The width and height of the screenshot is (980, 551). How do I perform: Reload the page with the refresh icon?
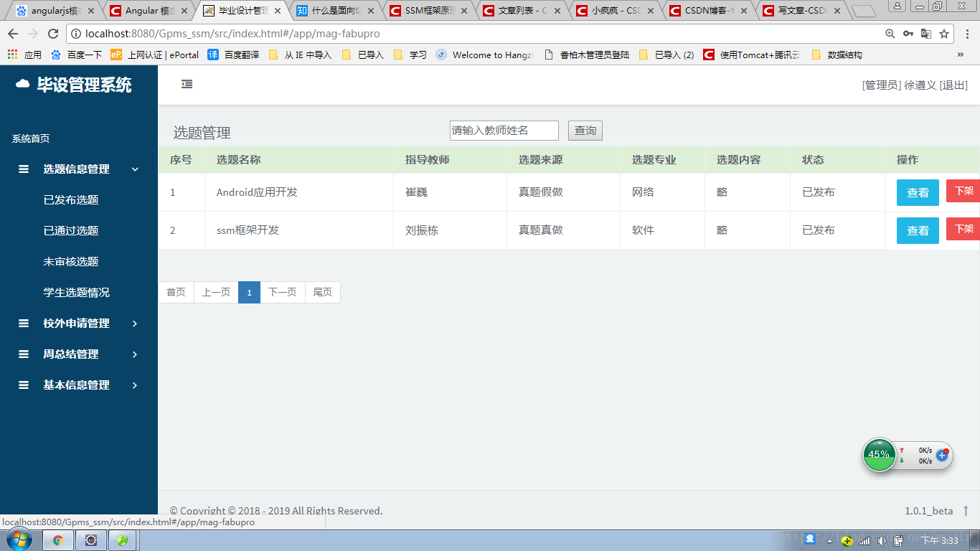pyautogui.click(x=53, y=34)
